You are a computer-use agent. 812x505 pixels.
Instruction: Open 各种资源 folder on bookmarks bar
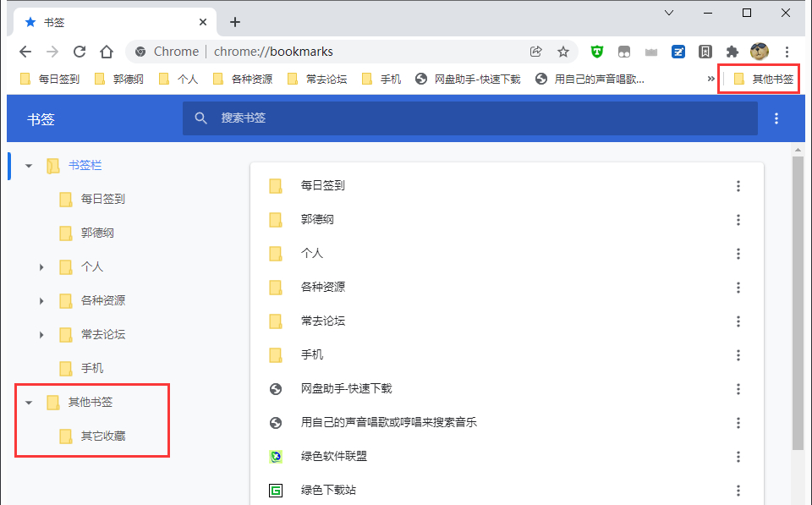click(243, 79)
